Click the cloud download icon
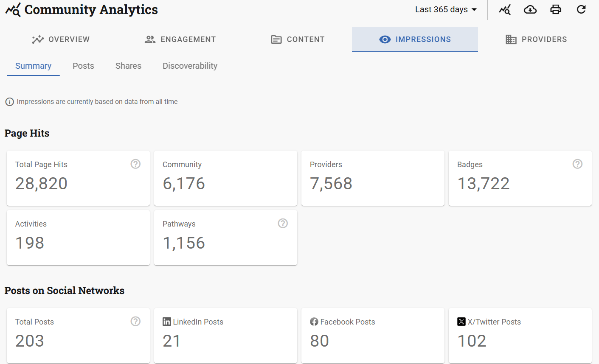 coord(530,10)
